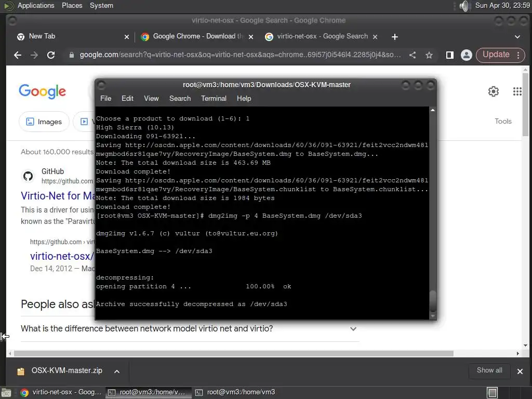Select taskbar terminal root@vm3:/home/v...

coord(148,392)
